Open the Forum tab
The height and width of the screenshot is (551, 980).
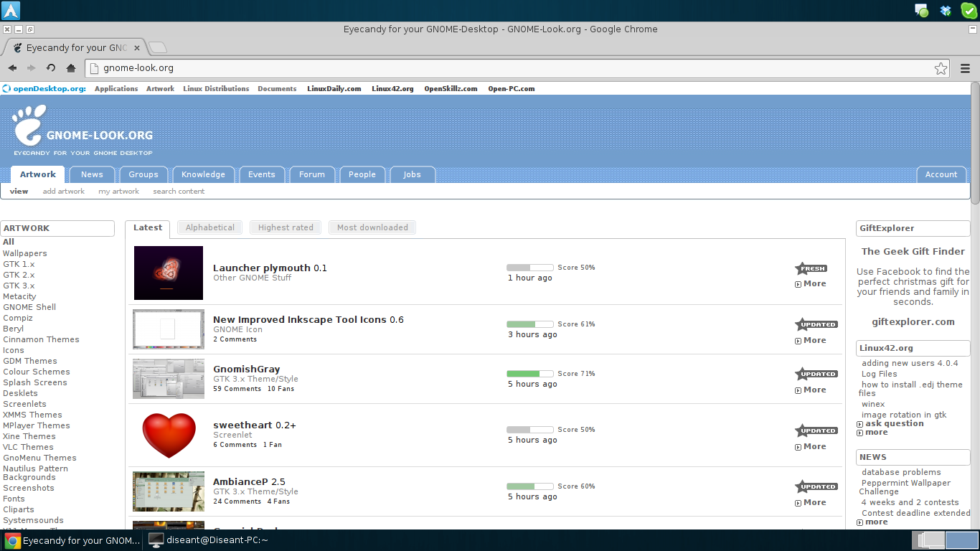pos(312,174)
